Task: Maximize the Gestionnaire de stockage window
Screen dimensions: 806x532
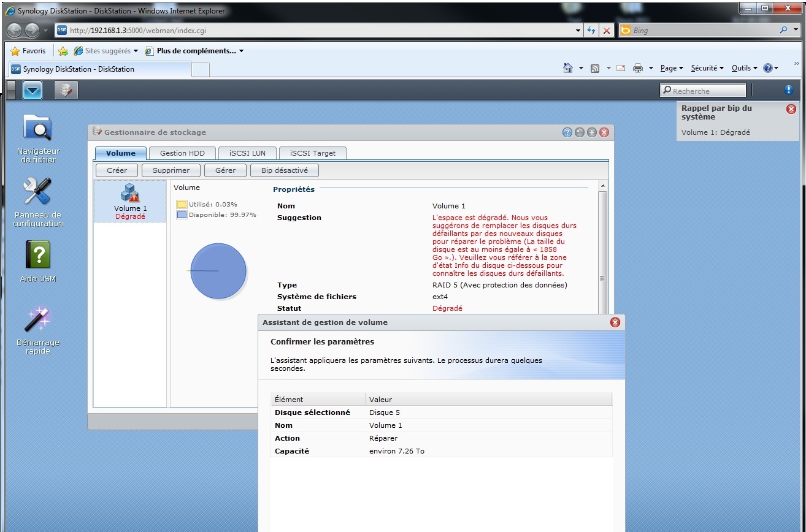Action: pyautogui.click(x=591, y=132)
